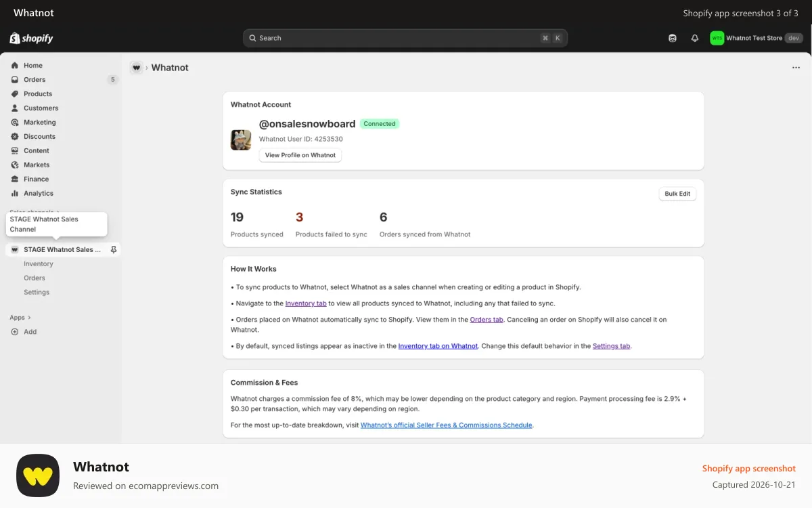The image size is (812, 508).
Task: Select STAGE Whatnot Sales channel item
Action: click(64, 250)
